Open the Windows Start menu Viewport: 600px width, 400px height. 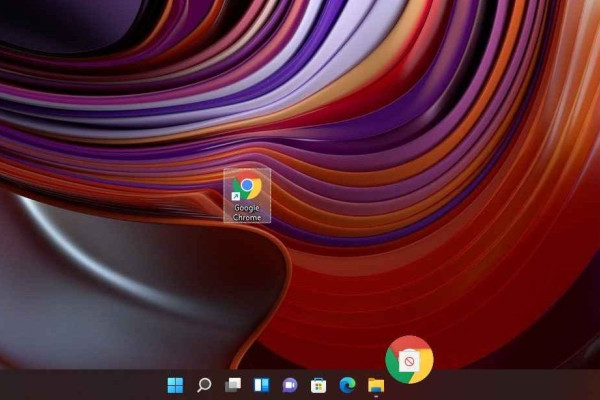click(x=175, y=385)
